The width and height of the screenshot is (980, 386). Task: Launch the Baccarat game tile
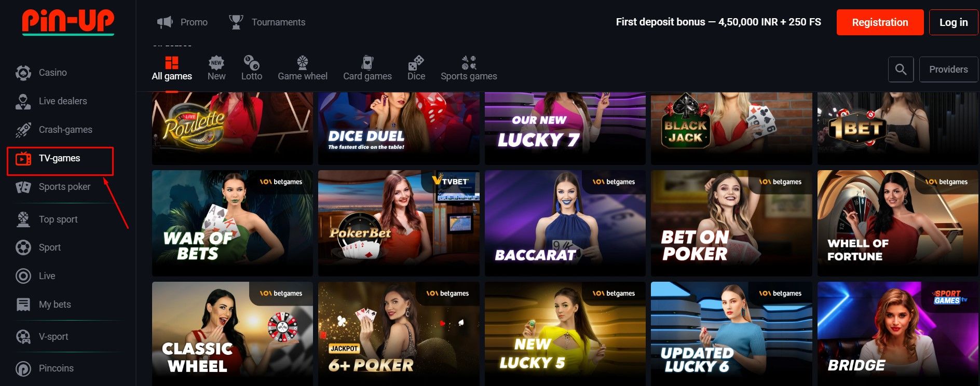click(565, 223)
